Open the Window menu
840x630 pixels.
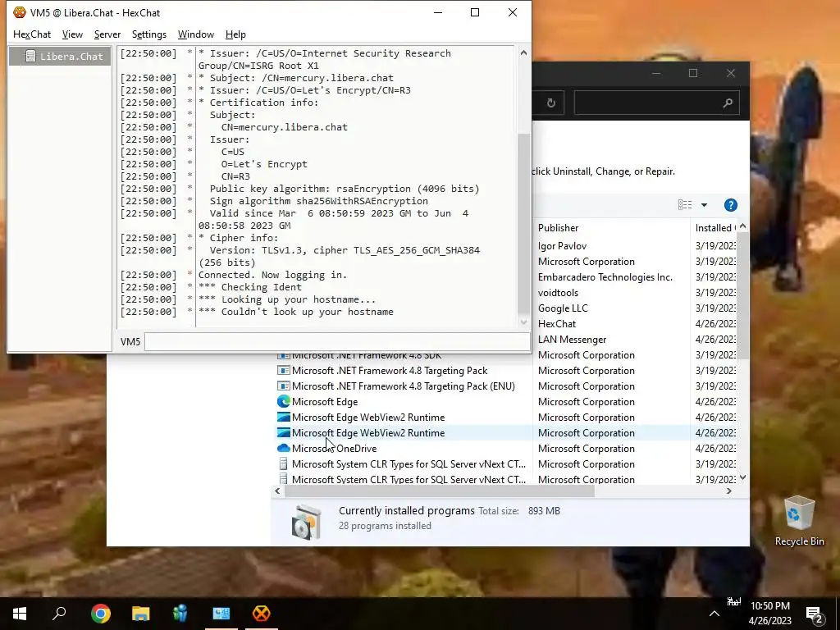(195, 34)
